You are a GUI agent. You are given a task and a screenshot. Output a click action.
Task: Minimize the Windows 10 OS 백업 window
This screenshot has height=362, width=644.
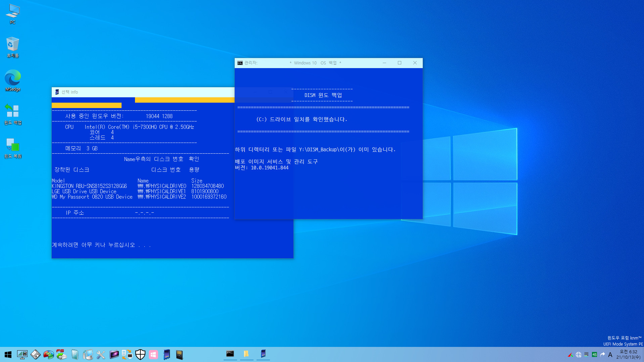pyautogui.click(x=384, y=63)
